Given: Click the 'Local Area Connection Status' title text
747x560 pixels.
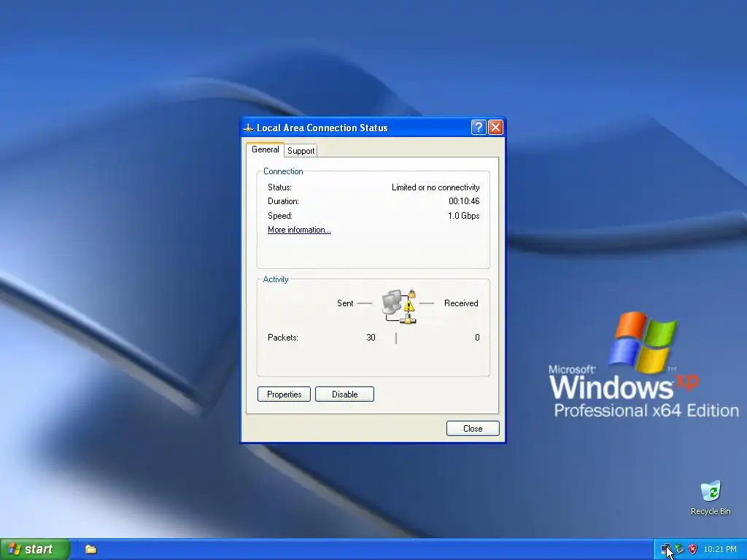Looking at the screenshot, I should (322, 128).
